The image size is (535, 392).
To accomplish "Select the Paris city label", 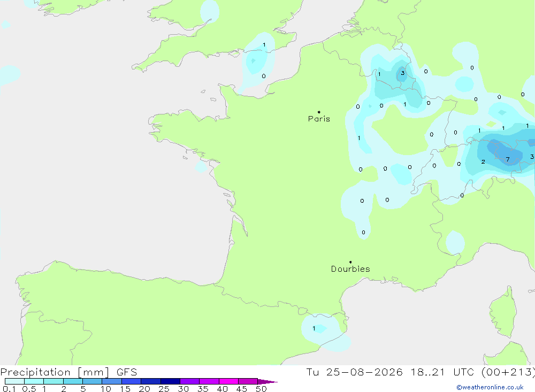I will 319,119.
